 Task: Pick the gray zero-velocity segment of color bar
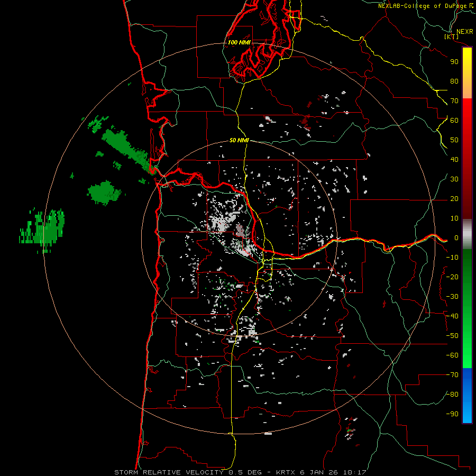(x=467, y=234)
